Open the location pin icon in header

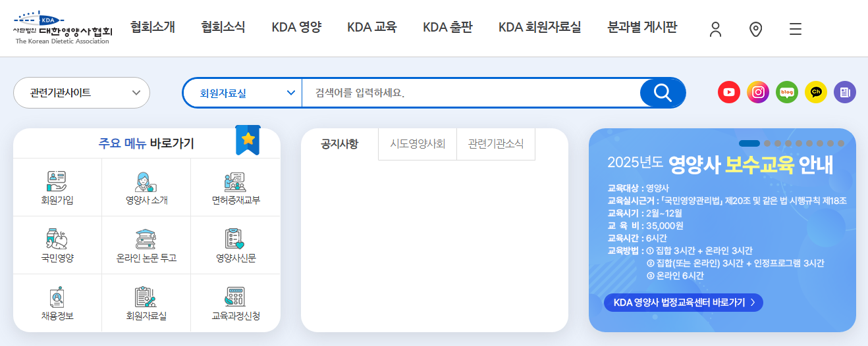[x=756, y=29]
